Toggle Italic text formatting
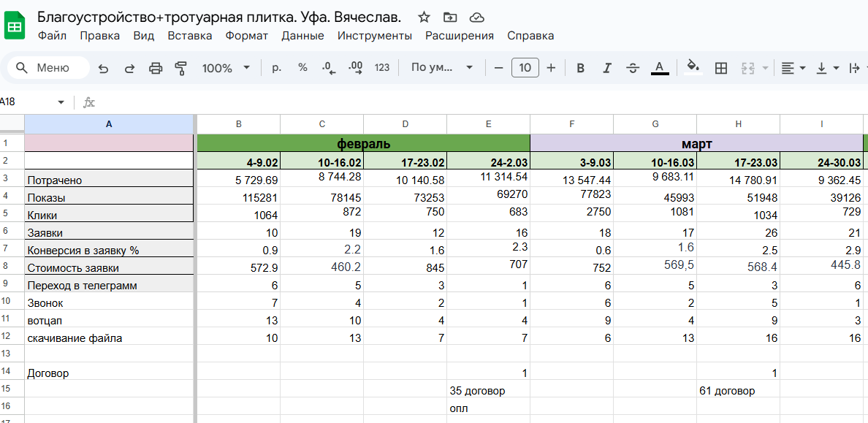 606,68
